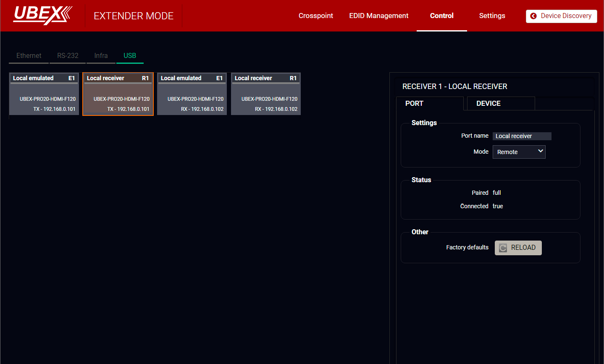The image size is (604, 364).
Task: Click the reload icon for Factory defaults
Action: pos(503,248)
